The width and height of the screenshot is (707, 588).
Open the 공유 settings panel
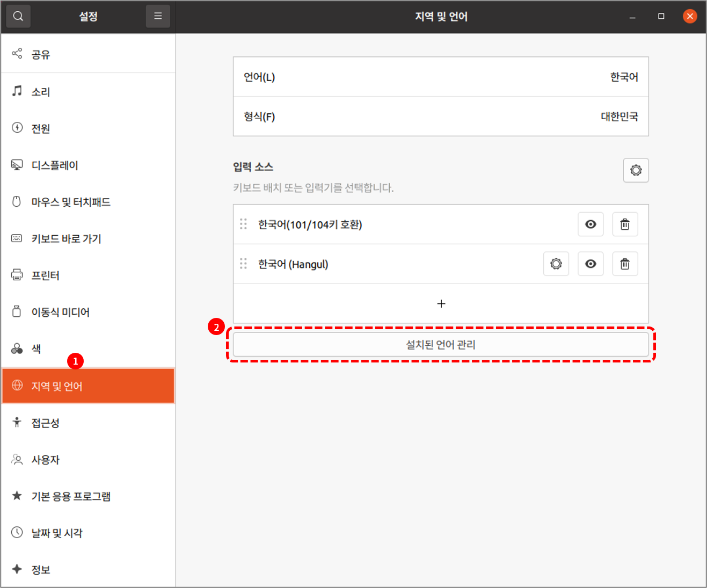[88, 54]
